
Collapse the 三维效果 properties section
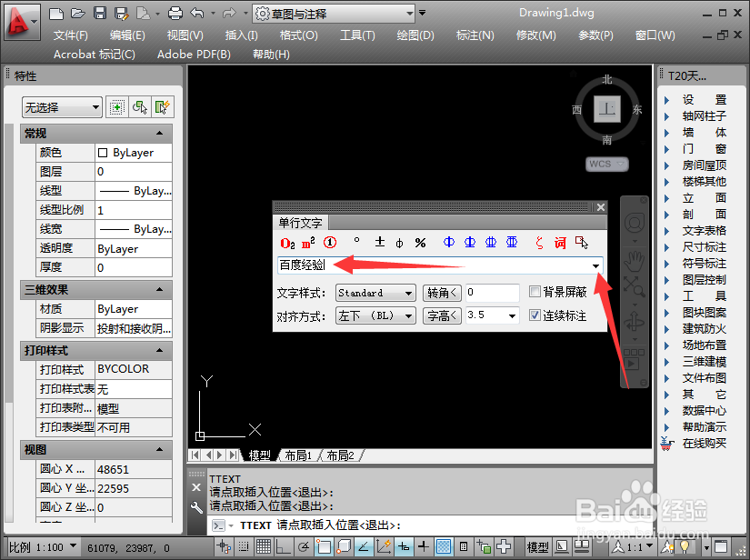click(x=160, y=290)
